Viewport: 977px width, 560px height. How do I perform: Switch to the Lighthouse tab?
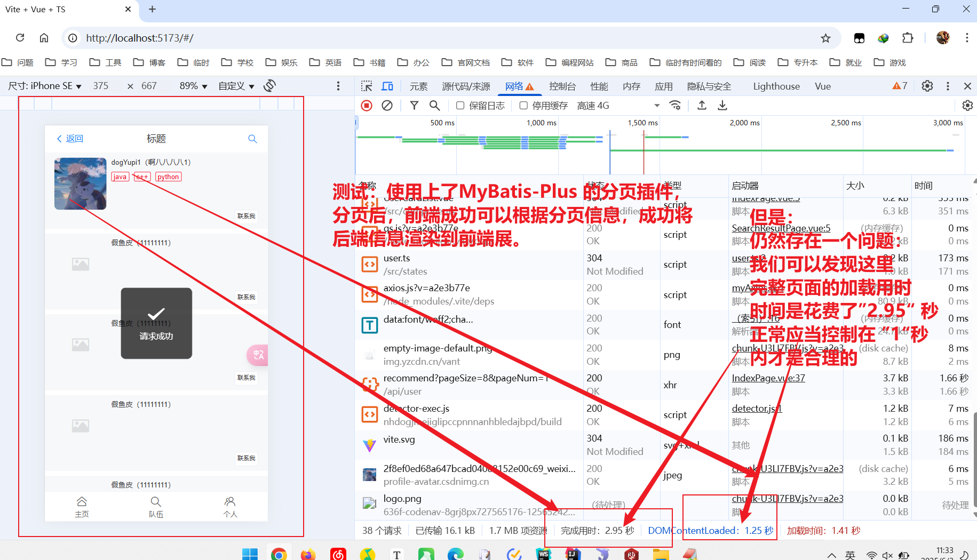776,86
